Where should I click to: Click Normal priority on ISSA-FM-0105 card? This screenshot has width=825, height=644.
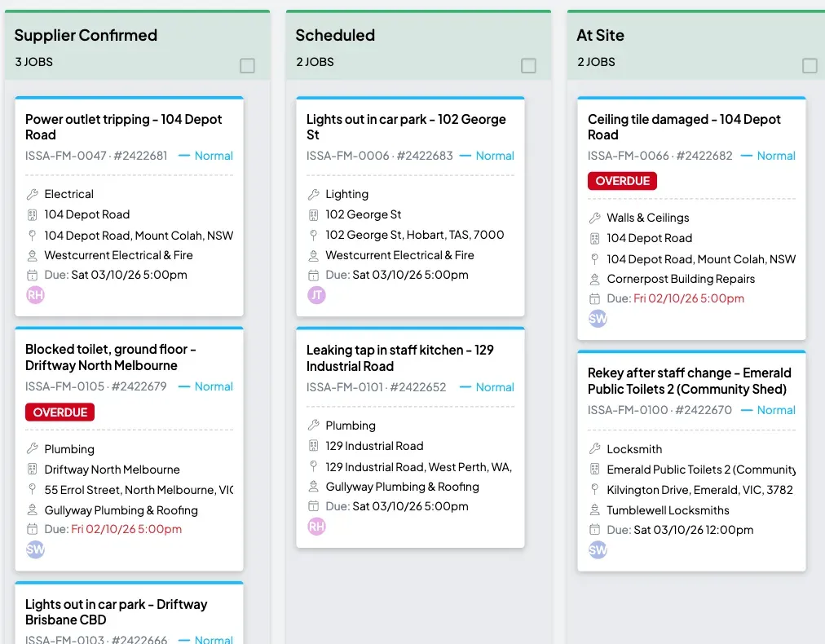click(x=205, y=386)
